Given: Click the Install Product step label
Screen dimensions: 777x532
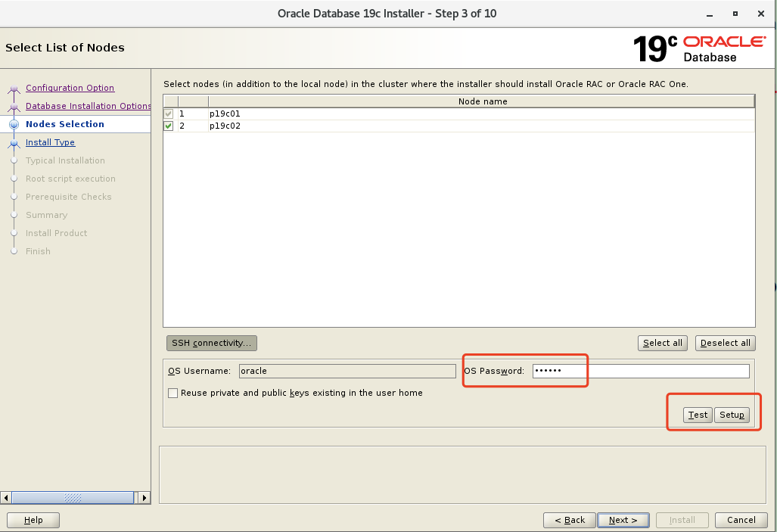Looking at the screenshot, I should coord(57,233).
